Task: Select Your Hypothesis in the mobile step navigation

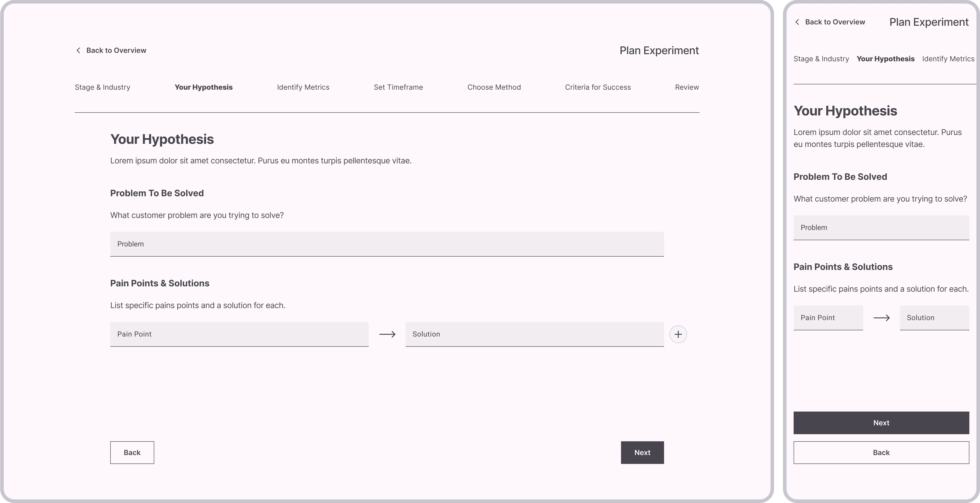Action: pyautogui.click(x=886, y=59)
